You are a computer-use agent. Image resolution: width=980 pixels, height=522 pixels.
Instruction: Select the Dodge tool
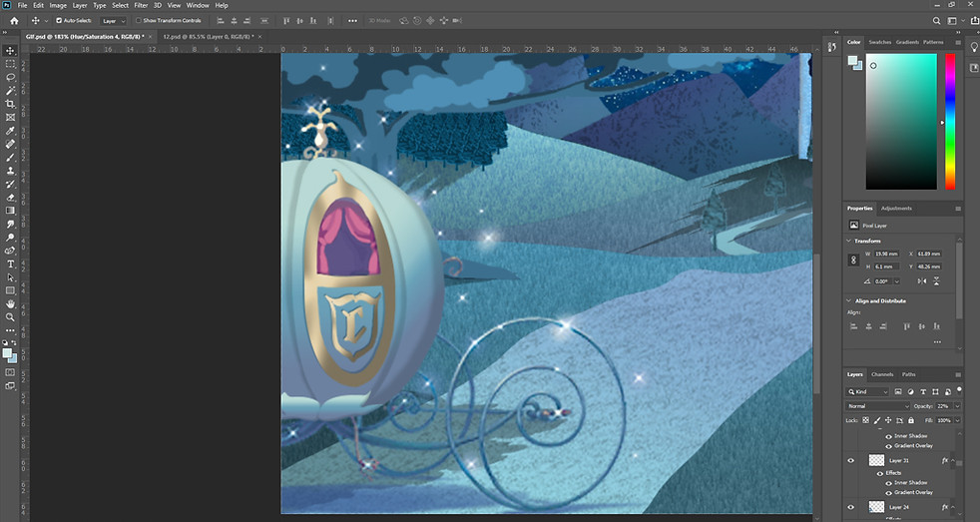[x=10, y=237]
